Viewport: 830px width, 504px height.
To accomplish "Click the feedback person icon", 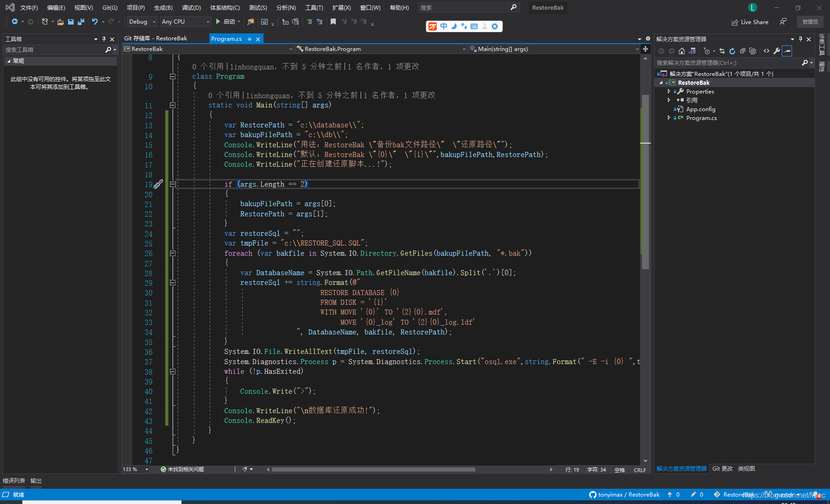I will coord(783,22).
